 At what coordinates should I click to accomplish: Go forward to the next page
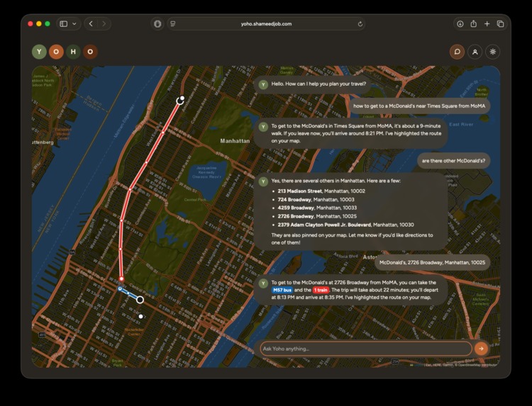click(x=104, y=23)
